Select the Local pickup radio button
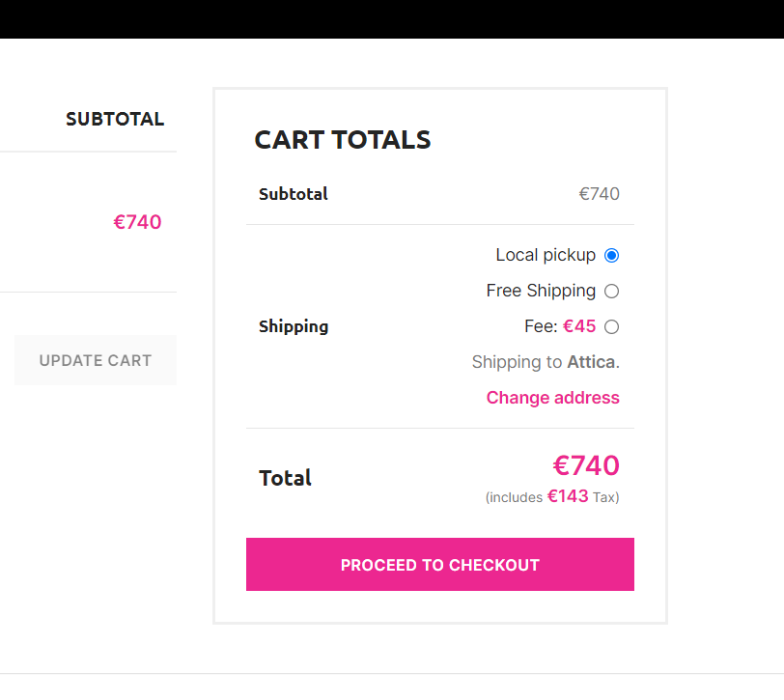Viewport: 784px width, 700px height. (611, 256)
